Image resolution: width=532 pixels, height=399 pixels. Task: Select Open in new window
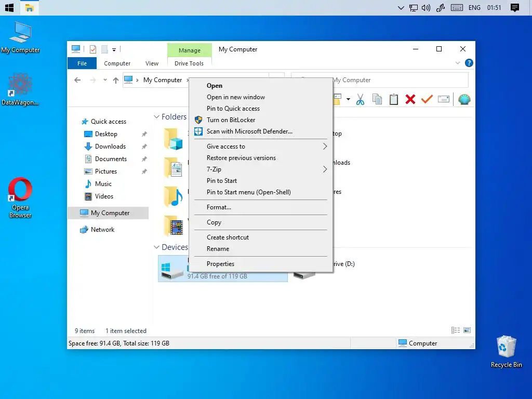pos(261,97)
